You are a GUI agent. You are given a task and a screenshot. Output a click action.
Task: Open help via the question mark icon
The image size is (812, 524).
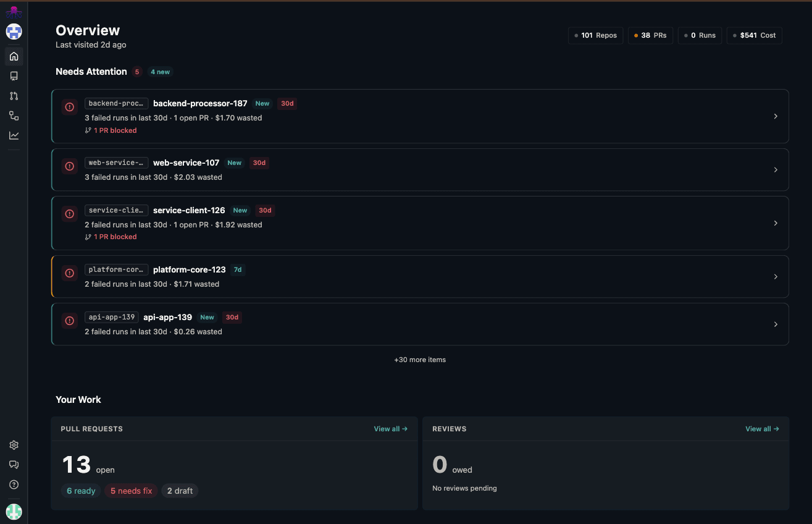click(14, 485)
